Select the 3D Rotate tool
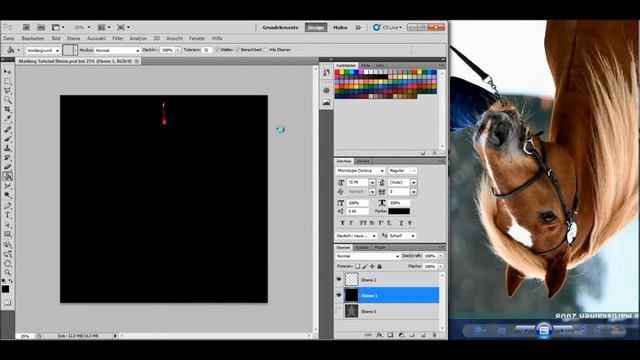This screenshot has width=640, height=360. click(x=7, y=245)
